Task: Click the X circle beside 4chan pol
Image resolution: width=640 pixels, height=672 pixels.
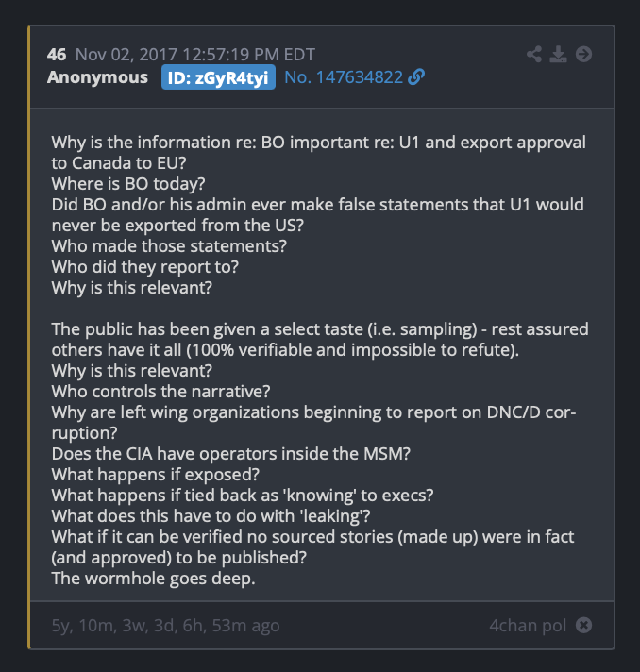Action: pos(583,626)
